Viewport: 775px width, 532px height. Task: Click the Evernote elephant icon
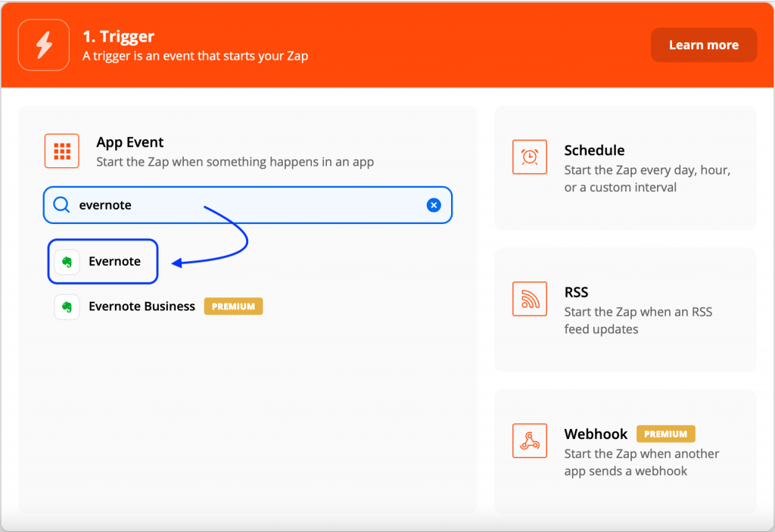pos(67,262)
